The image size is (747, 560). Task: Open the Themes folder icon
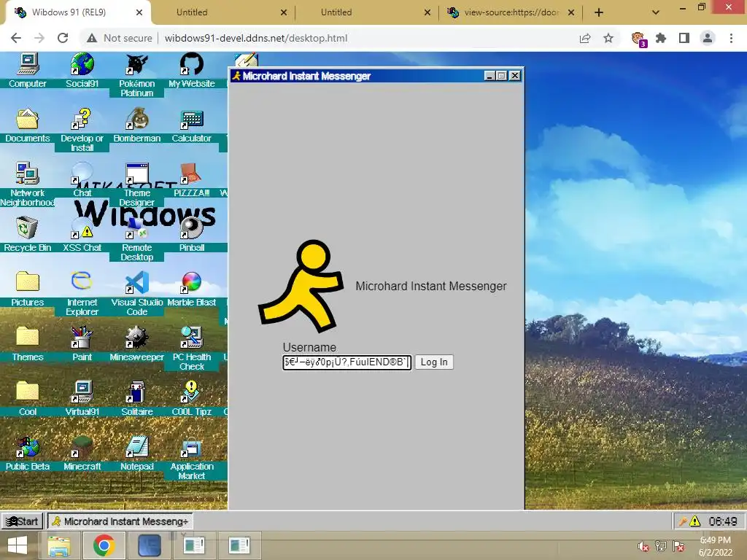point(28,336)
